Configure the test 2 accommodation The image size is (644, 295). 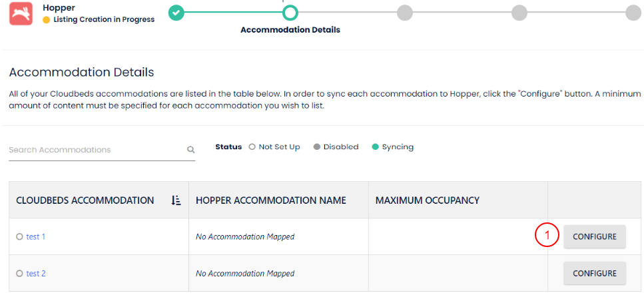[x=594, y=273]
